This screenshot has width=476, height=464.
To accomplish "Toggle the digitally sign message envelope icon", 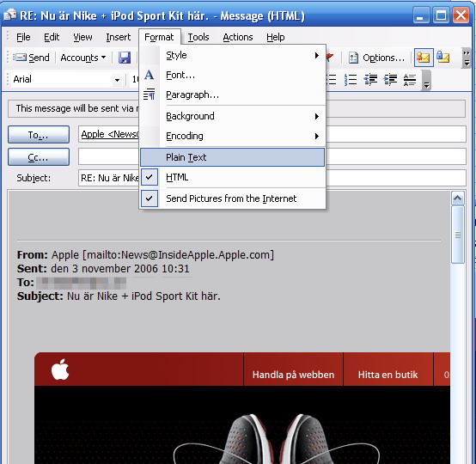I will coord(424,58).
